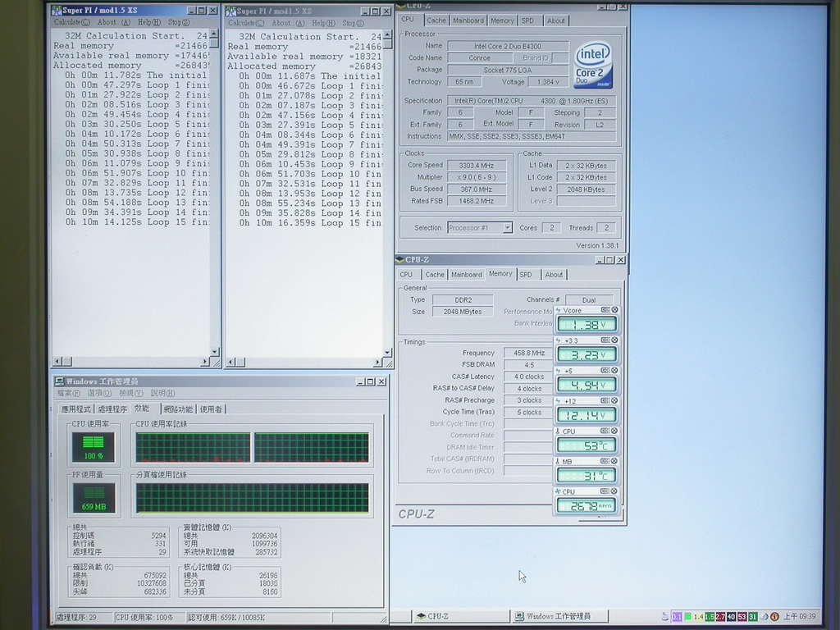Click the CPU-Z title bar icon of the Memory window

click(399, 260)
